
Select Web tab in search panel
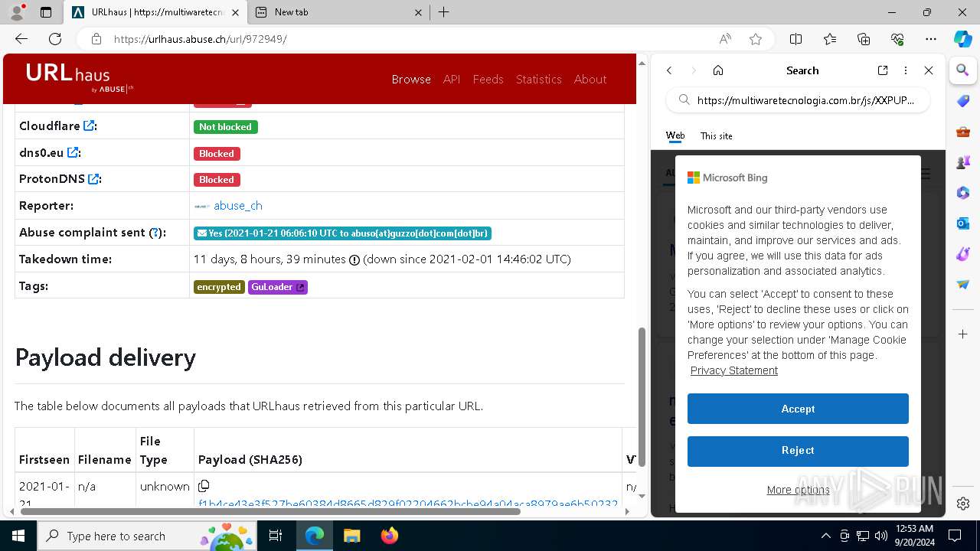[675, 135]
